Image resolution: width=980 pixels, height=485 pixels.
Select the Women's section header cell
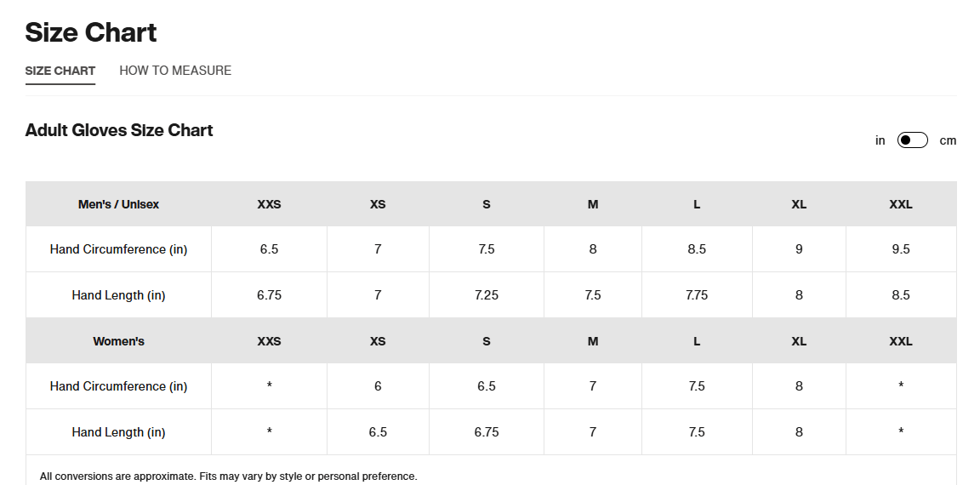(x=118, y=341)
